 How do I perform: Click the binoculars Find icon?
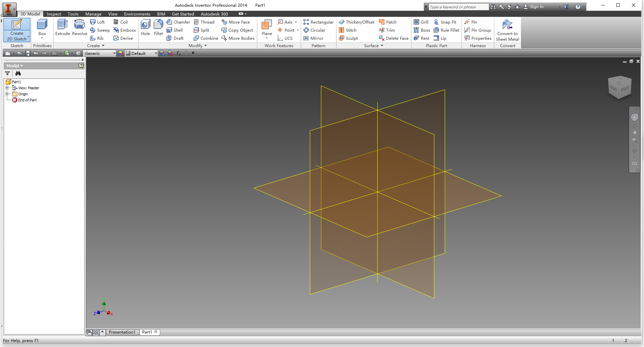point(18,73)
